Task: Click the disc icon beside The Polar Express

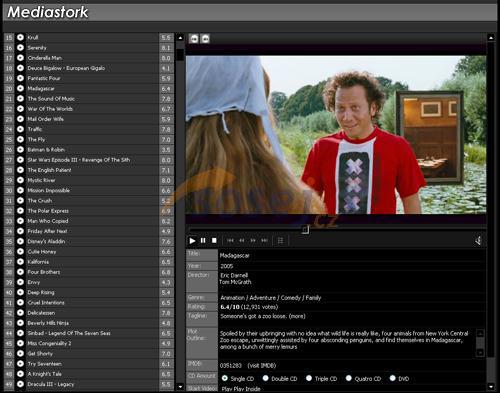Action: 20,211
